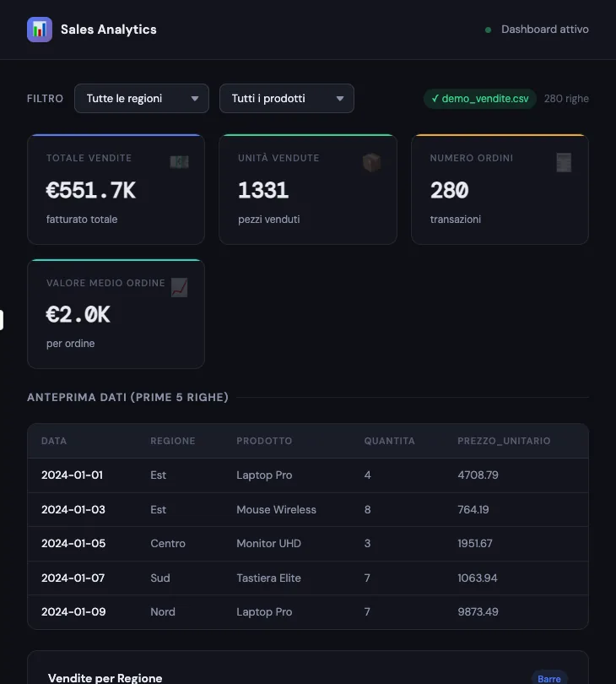Open the Tutti i prodotti dropdown
616x684 pixels.
click(x=287, y=99)
